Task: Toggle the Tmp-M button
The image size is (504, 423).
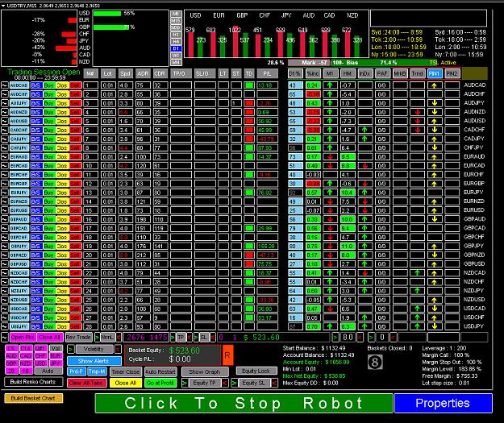Action: 97,371
